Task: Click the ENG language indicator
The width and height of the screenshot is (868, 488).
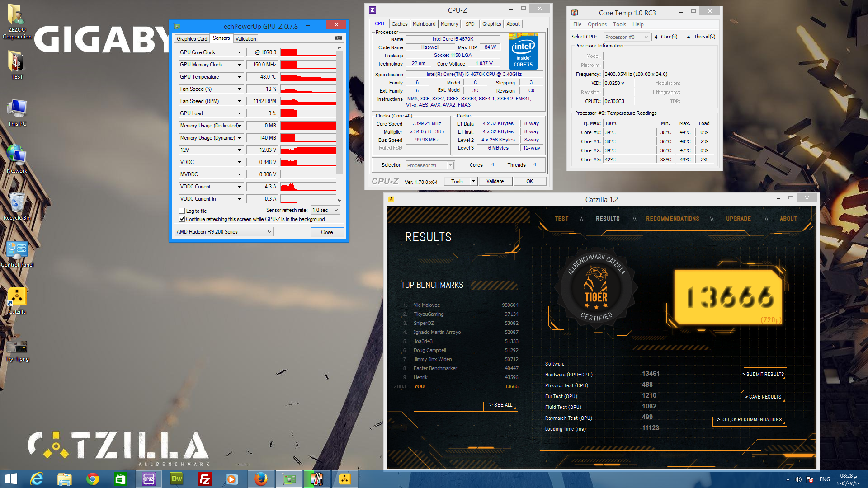Action: coord(825,479)
